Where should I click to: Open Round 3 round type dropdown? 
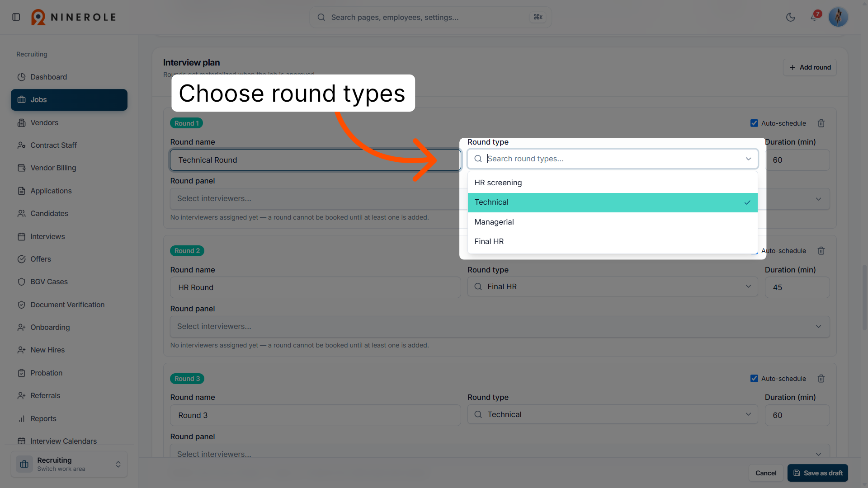coord(613,414)
